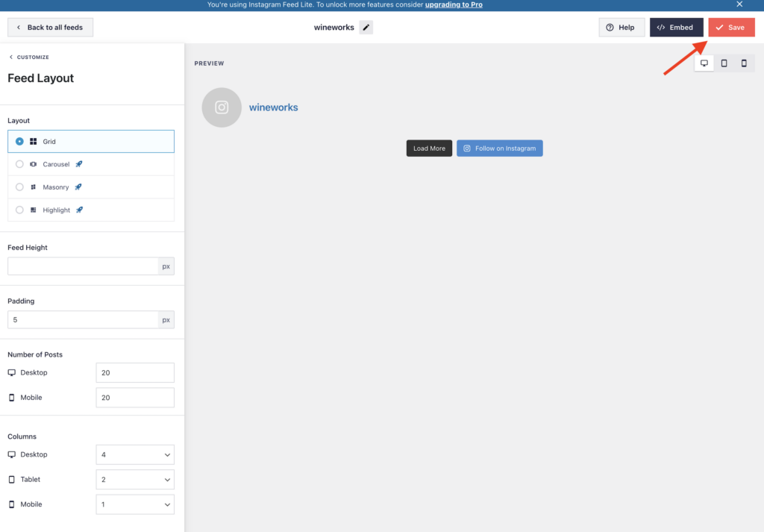764x532 pixels.
Task: Open the Mobile columns dropdown
Action: [135, 504]
